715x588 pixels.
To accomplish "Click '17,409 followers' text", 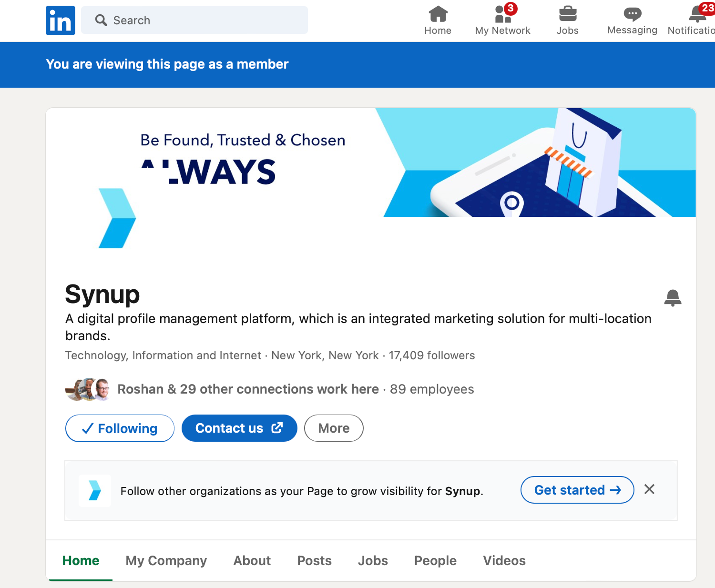I will 432,355.
